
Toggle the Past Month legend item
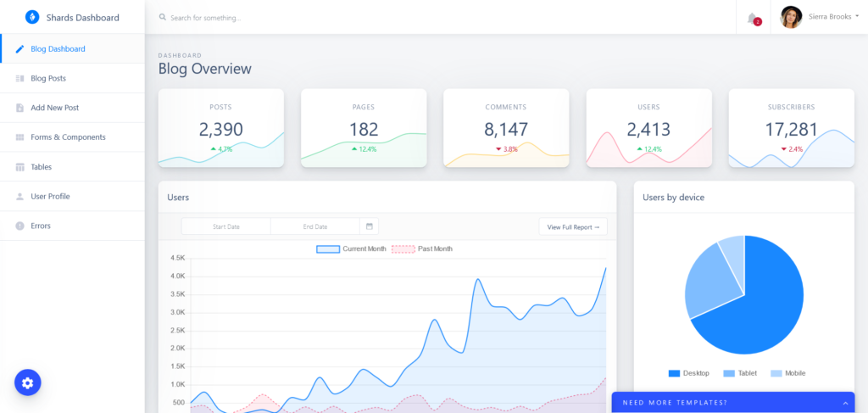pos(422,249)
